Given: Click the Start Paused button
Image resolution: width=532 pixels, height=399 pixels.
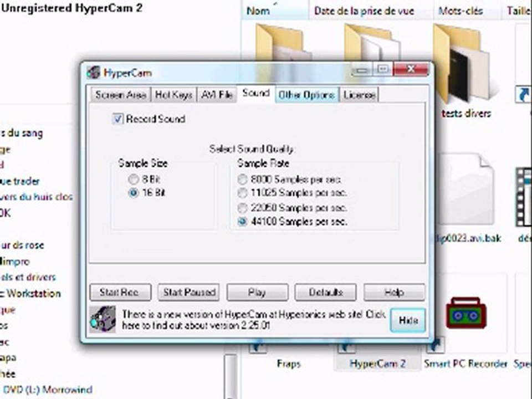Looking at the screenshot, I should click(188, 292).
